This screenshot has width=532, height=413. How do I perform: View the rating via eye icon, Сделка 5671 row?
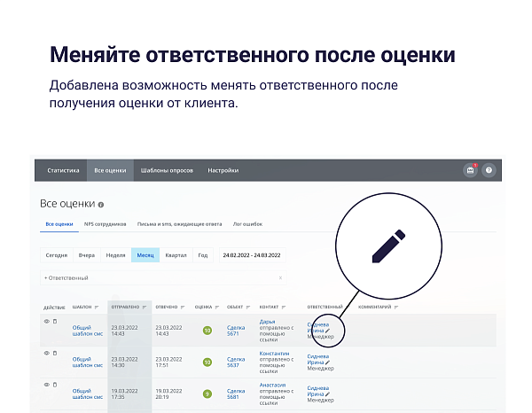point(47,321)
